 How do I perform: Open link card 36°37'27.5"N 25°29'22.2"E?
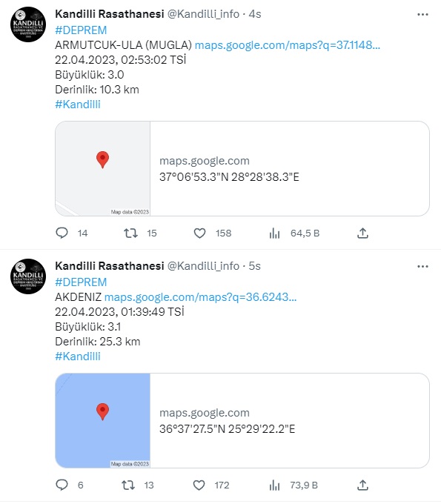click(242, 420)
